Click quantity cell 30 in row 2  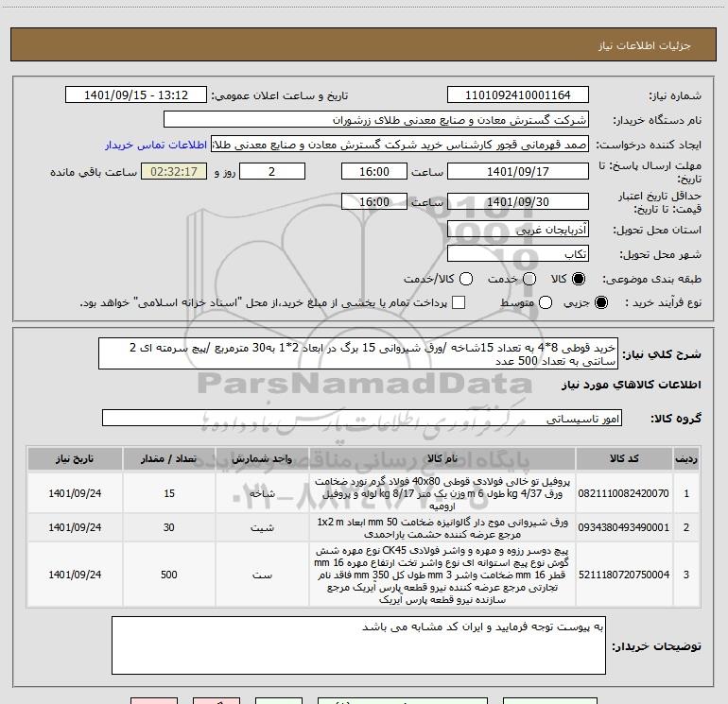(169, 527)
